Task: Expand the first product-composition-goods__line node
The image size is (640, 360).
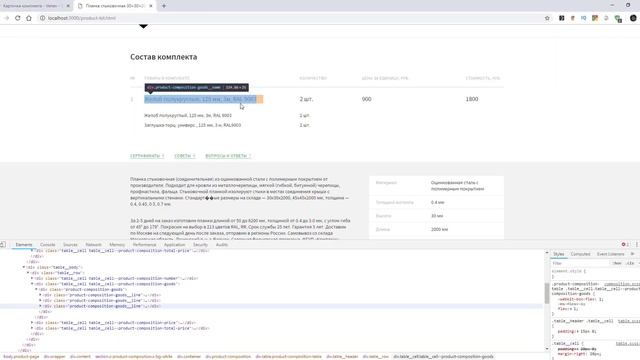Action: tap(40, 295)
